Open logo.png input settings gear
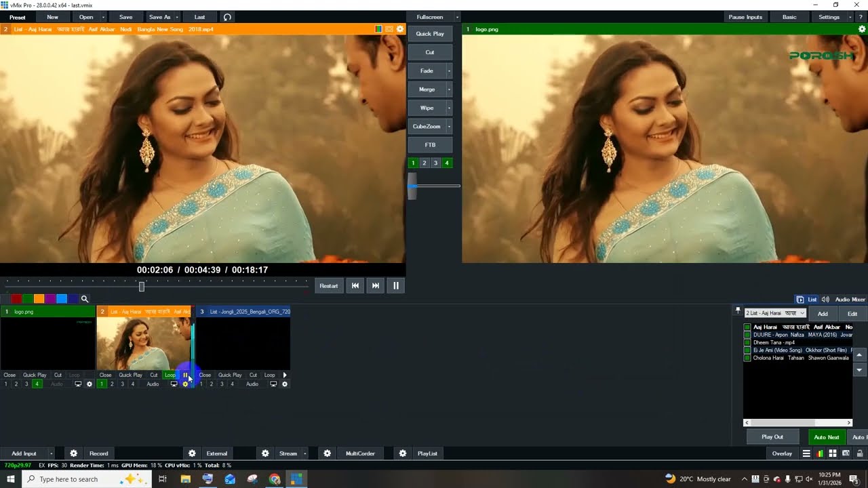 click(89, 384)
